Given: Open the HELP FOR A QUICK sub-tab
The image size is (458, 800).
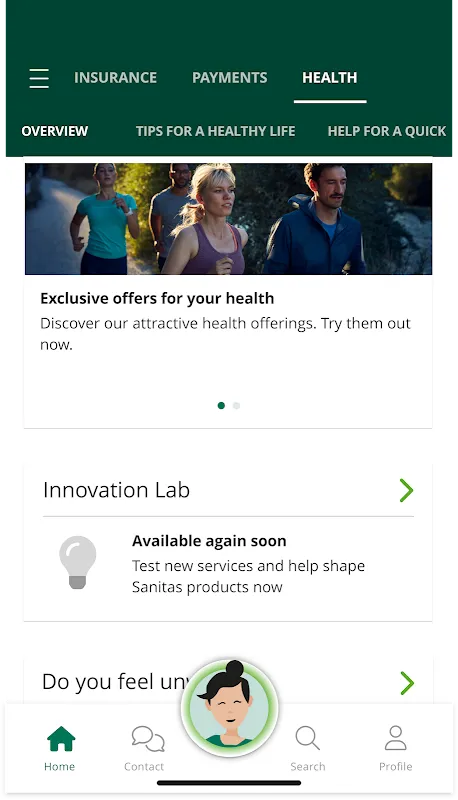Looking at the screenshot, I should [387, 131].
